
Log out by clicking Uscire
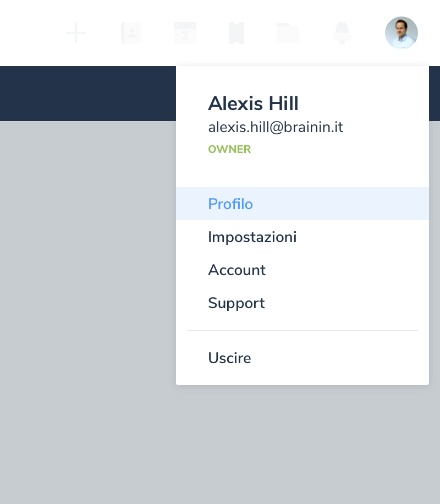click(229, 358)
